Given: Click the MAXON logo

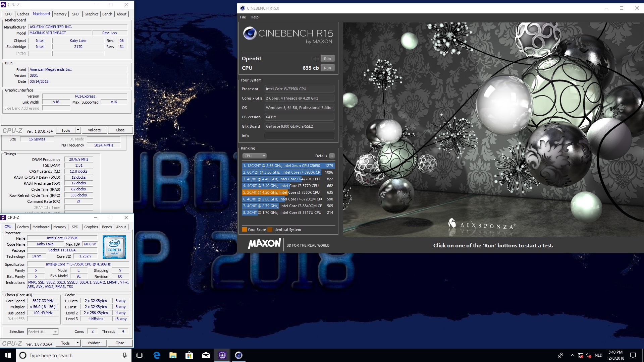Looking at the screenshot, I should click(264, 244).
